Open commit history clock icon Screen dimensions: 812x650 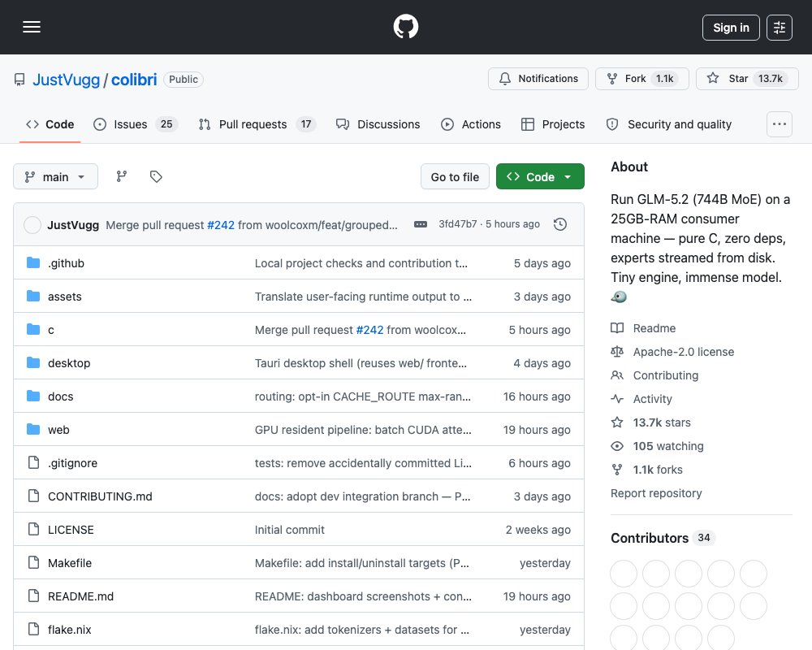coord(559,224)
